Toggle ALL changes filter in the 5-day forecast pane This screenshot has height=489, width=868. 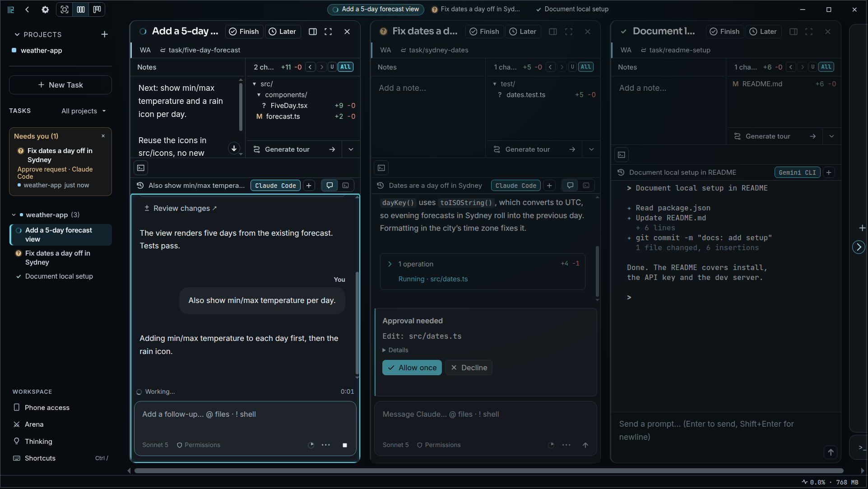click(x=345, y=67)
